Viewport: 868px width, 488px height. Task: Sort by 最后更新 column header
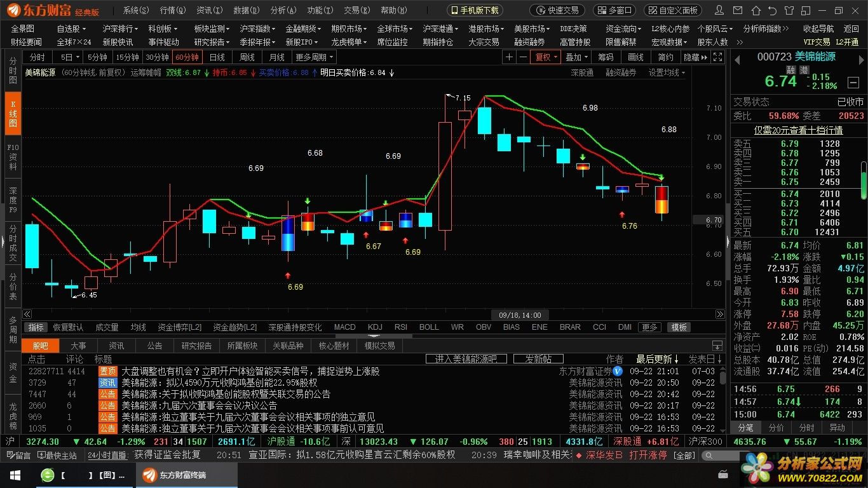tap(658, 359)
